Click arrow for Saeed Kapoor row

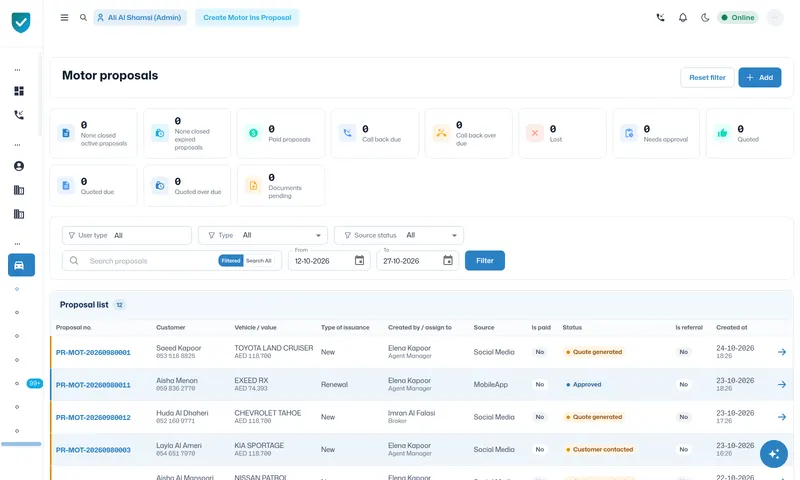(782, 352)
